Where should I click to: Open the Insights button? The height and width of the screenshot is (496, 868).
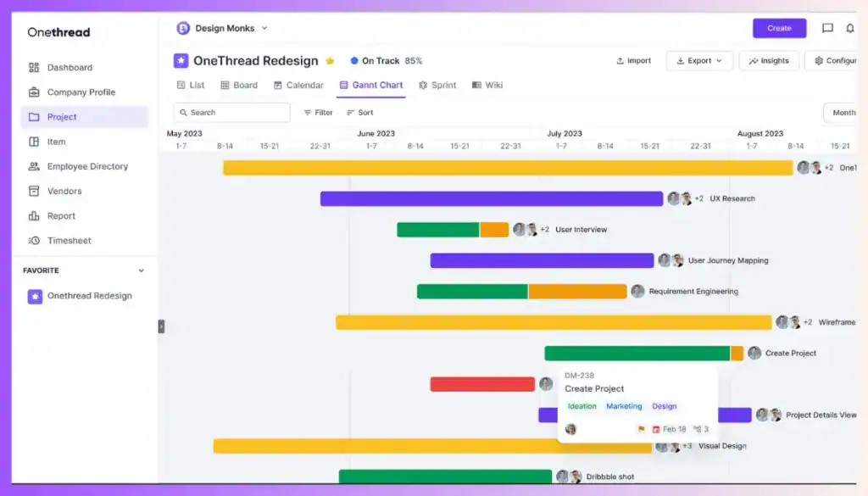coord(769,61)
